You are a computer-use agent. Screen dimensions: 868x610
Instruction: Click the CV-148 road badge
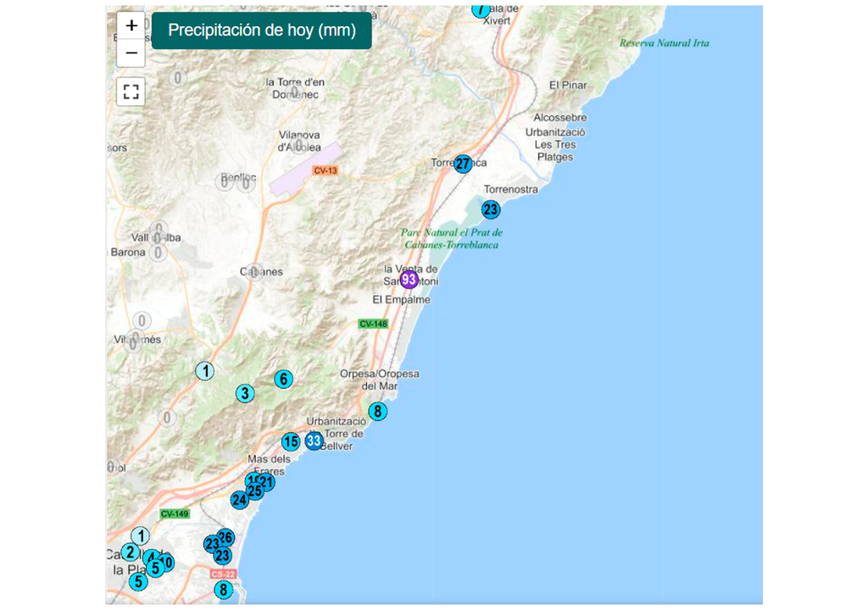[x=373, y=324]
